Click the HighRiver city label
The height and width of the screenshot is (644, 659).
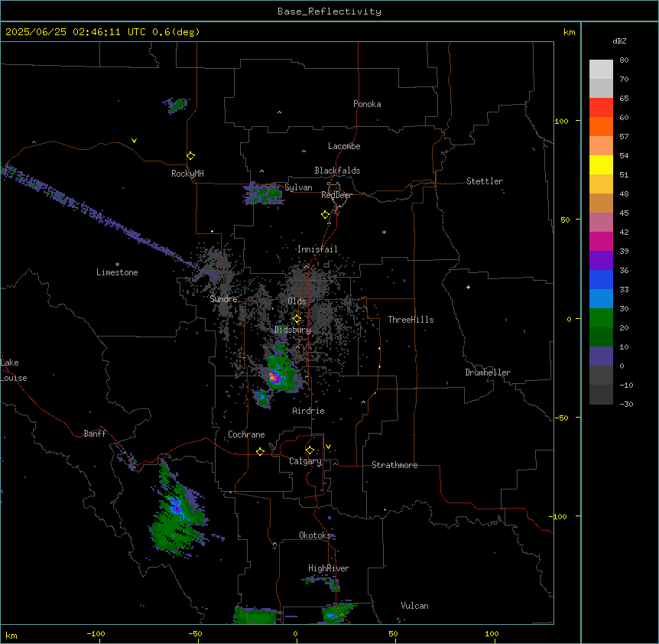click(x=329, y=568)
